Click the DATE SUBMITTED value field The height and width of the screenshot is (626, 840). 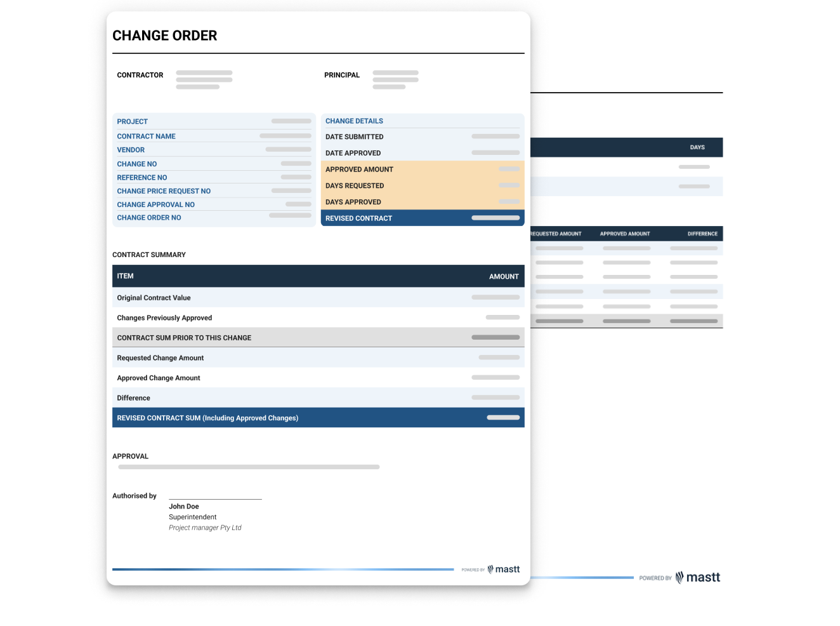pyautogui.click(x=495, y=137)
